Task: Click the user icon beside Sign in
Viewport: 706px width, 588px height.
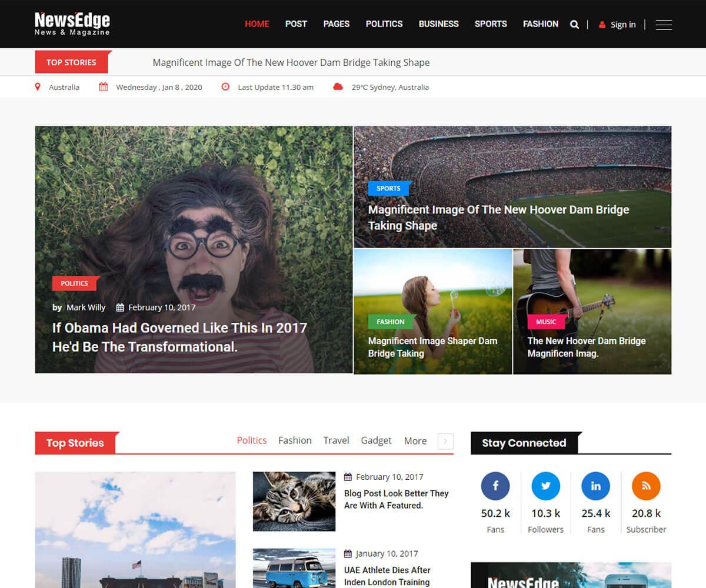Action: click(x=601, y=25)
